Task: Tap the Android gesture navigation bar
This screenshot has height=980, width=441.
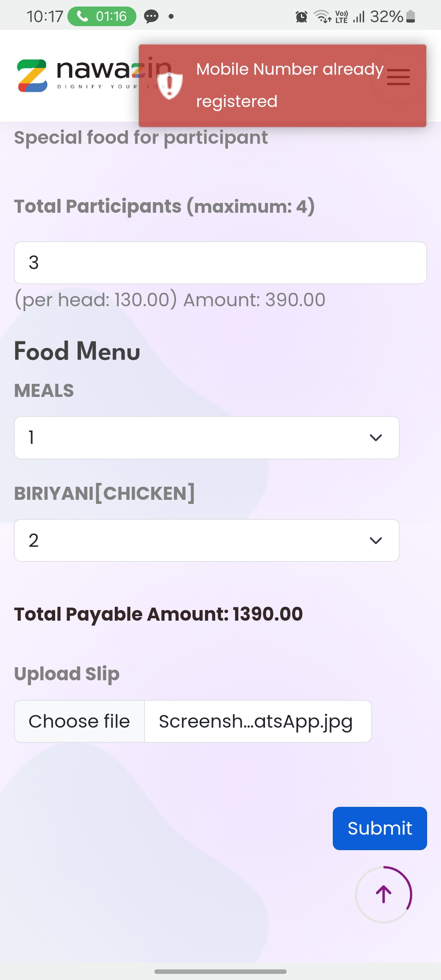Action: (x=220, y=971)
